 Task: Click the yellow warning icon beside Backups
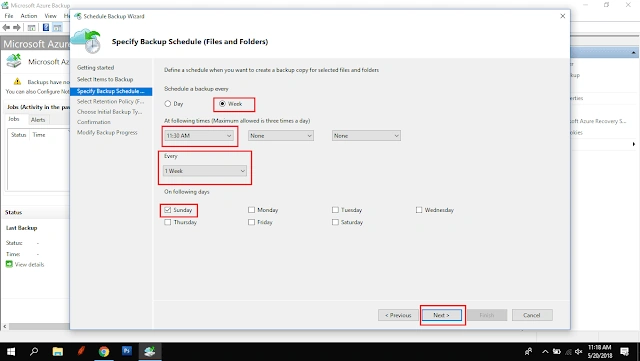(x=17, y=81)
